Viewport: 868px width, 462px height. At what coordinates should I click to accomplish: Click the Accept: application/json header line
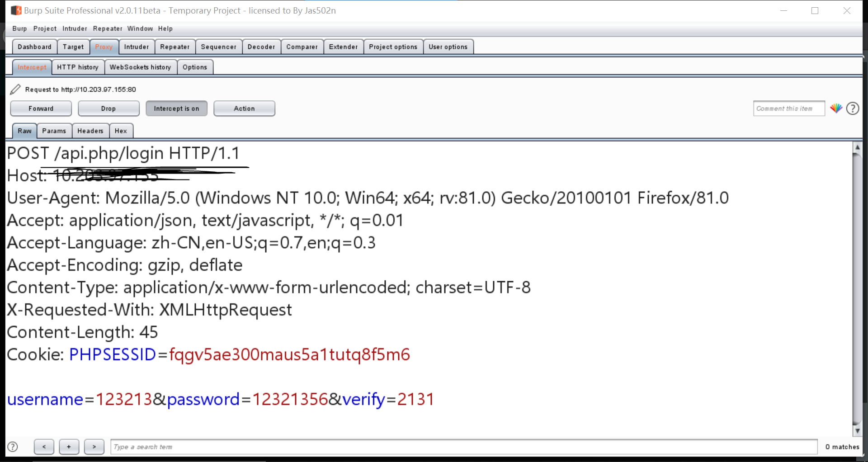pyautogui.click(x=205, y=221)
